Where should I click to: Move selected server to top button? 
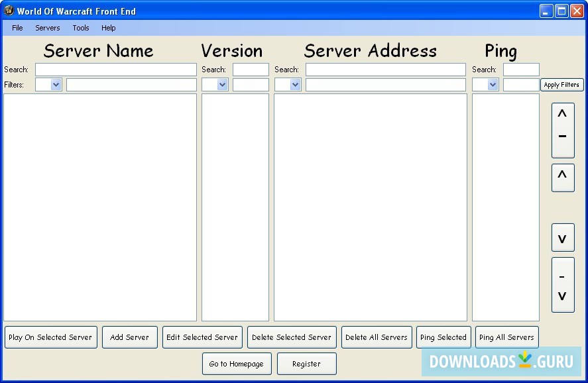tap(563, 131)
